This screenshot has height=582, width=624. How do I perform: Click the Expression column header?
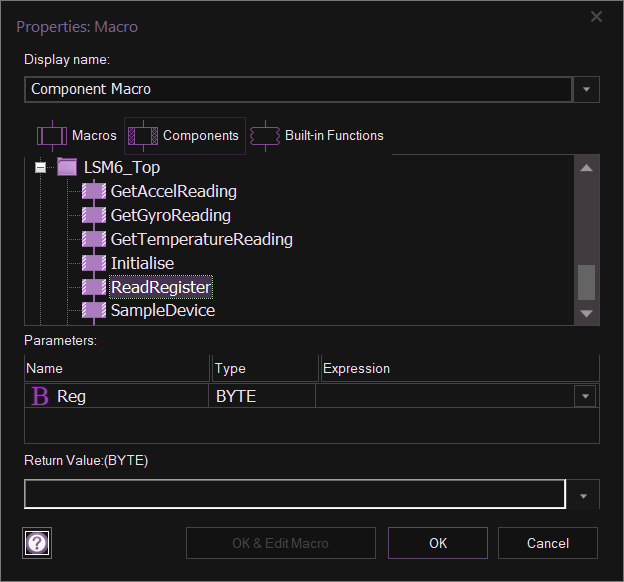460,369
